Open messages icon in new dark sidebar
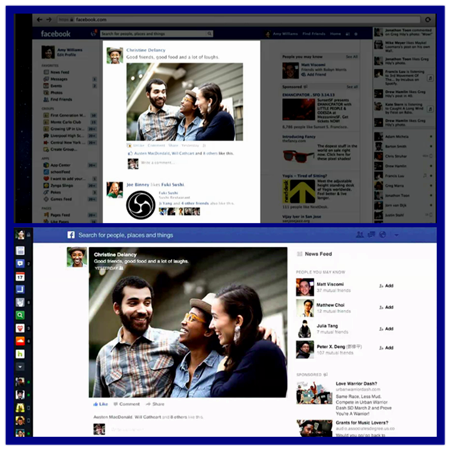This screenshot has width=450, height=450. click(x=20, y=264)
